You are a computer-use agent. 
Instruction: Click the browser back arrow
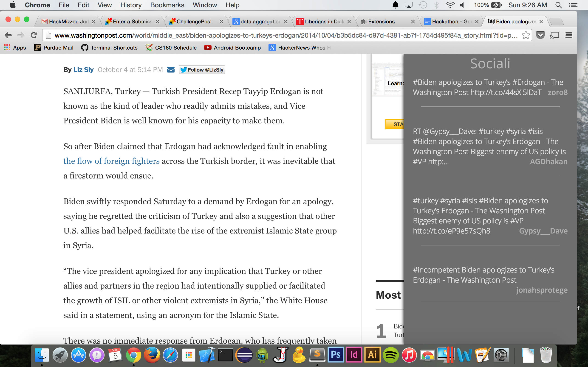[8, 35]
